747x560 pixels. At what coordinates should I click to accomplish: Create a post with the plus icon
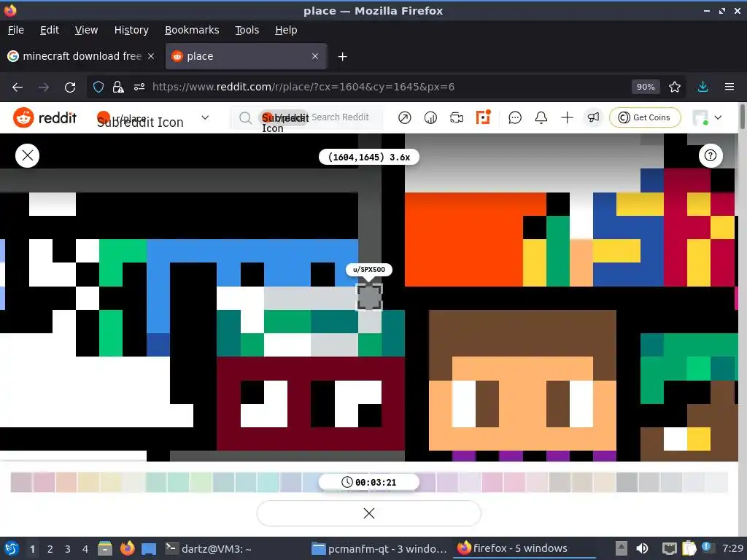pos(567,117)
